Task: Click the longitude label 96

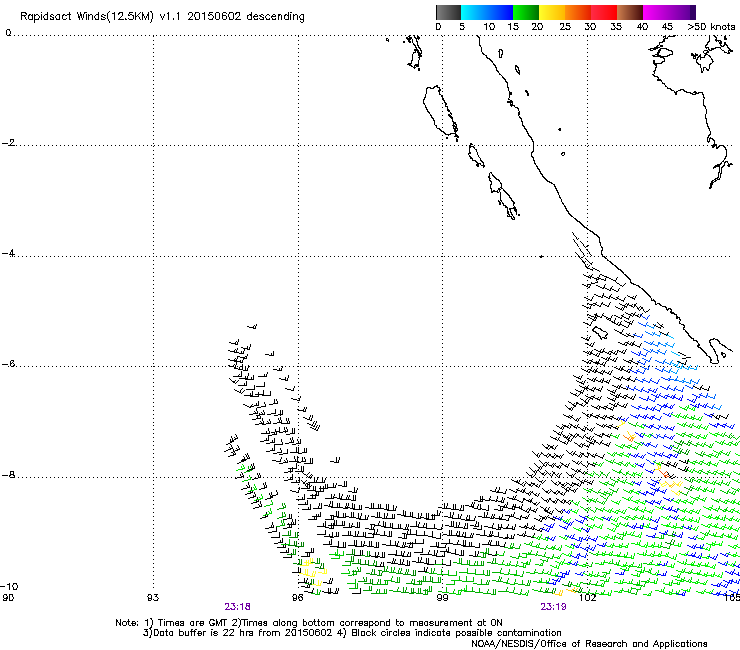Action: point(297,598)
